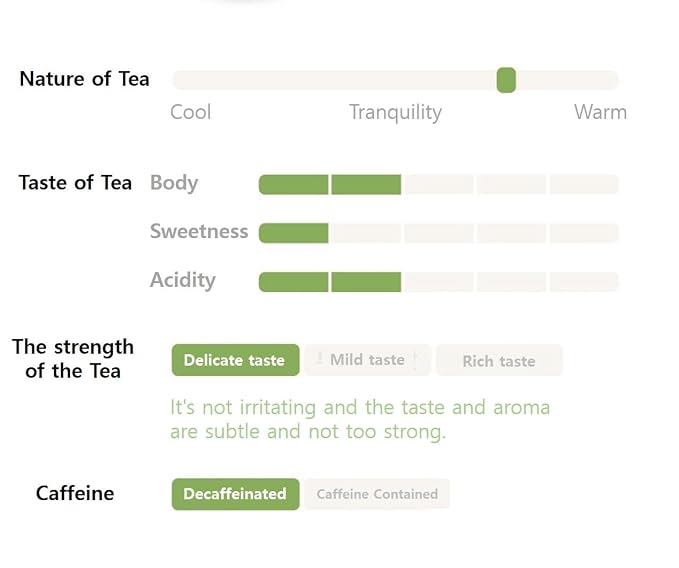Image resolution: width=679 pixels, height=568 pixels.
Task: Click the Caffeine section label
Action: [x=75, y=493]
